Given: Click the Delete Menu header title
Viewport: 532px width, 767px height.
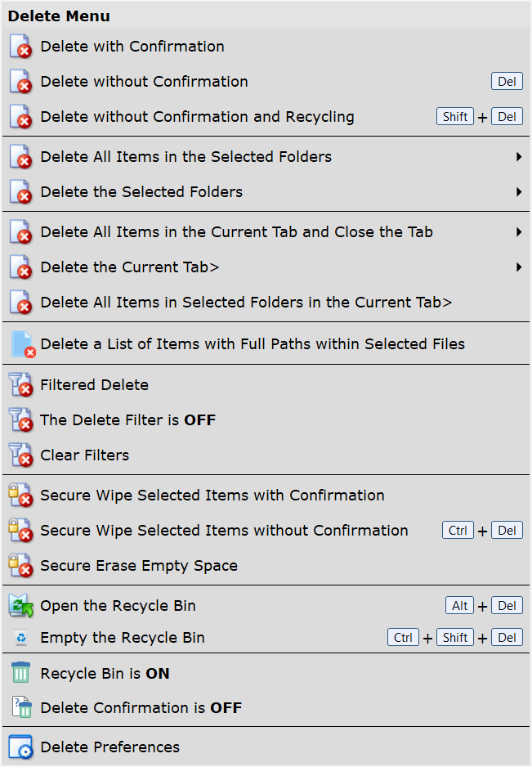Looking at the screenshot, I should tap(59, 16).
